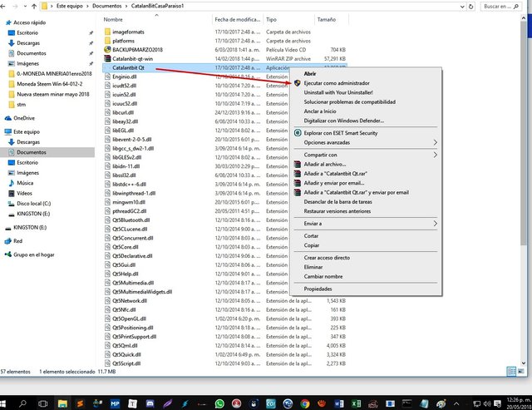Open address bar history dropdown
This screenshot has height=410, width=532.
[462, 6]
